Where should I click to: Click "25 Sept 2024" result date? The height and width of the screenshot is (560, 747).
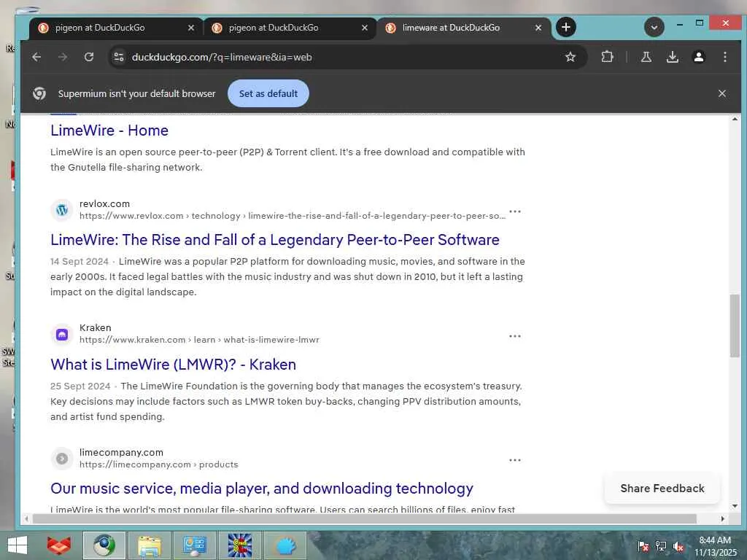(x=80, y=386)
